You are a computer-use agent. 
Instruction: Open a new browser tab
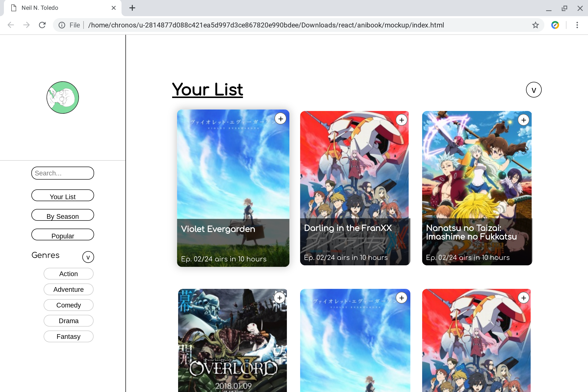(x=132, y=8)
